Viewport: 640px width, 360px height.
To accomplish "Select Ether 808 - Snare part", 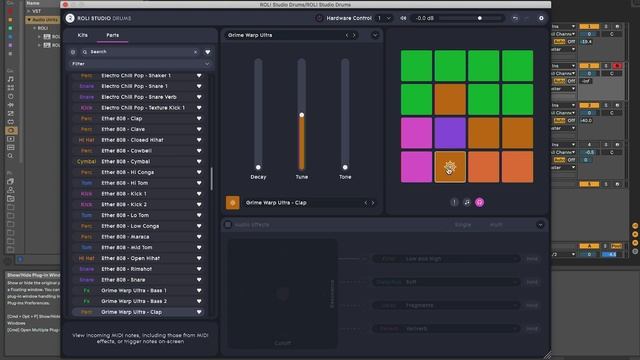I will (139, 280).
